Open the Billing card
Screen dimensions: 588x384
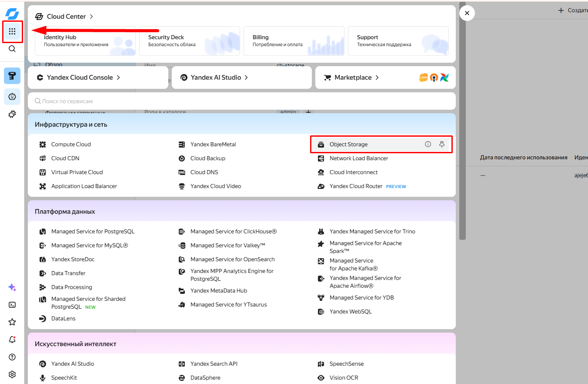point(294,41)
